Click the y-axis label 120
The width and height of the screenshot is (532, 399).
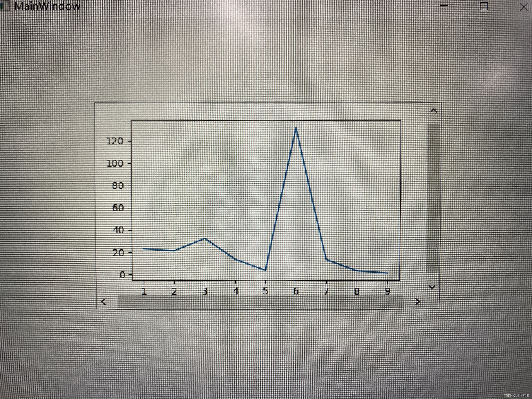[115, 141]
